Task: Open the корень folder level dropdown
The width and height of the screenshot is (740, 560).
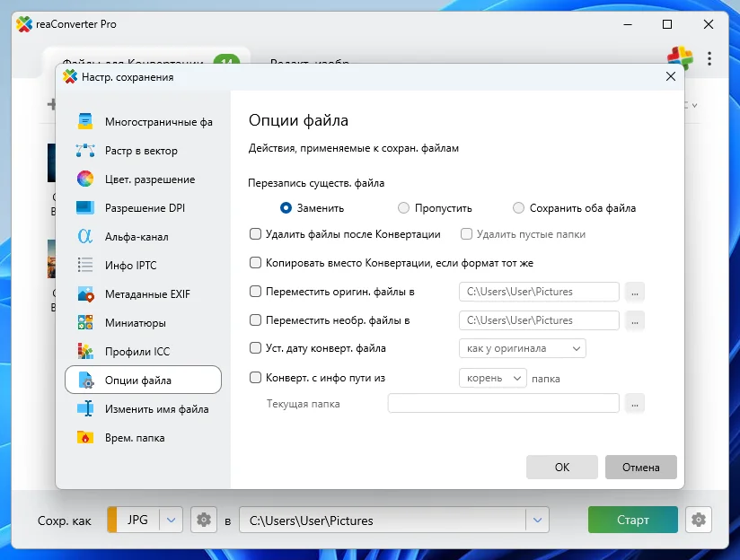Action: (492, 379)
